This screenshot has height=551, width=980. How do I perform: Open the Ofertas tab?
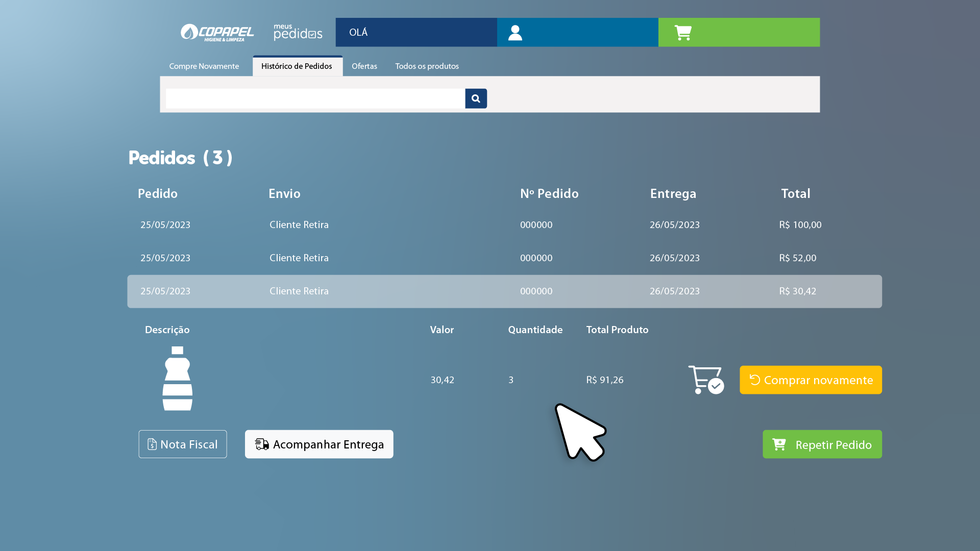pyautogui.click(x=364, y=66)
